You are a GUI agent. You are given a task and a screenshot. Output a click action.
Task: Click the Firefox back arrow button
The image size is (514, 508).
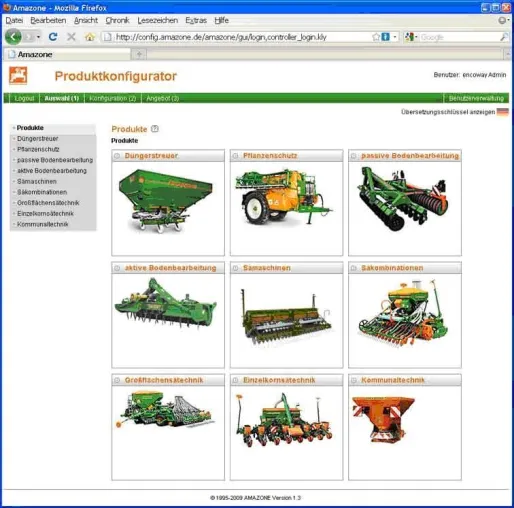(13, 37)
